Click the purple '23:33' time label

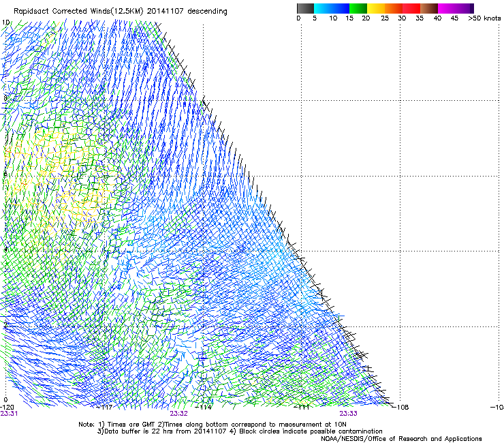coord(349,414)
